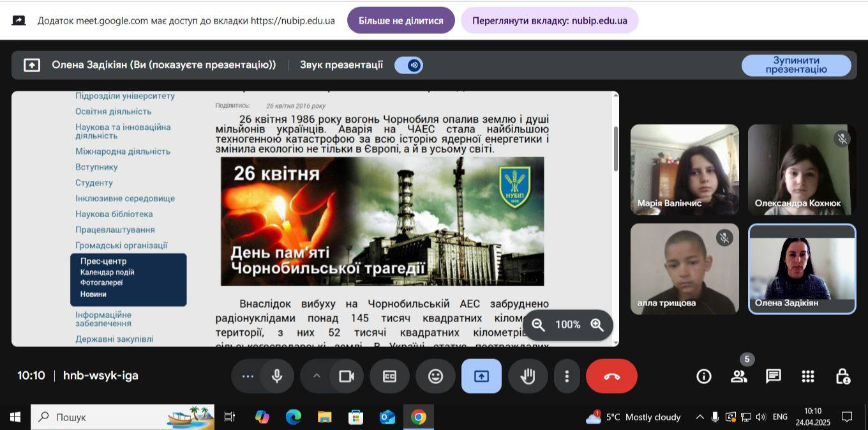Raise hand in the meeting
Screen dimensions: 868x430
tap(527, 376)
